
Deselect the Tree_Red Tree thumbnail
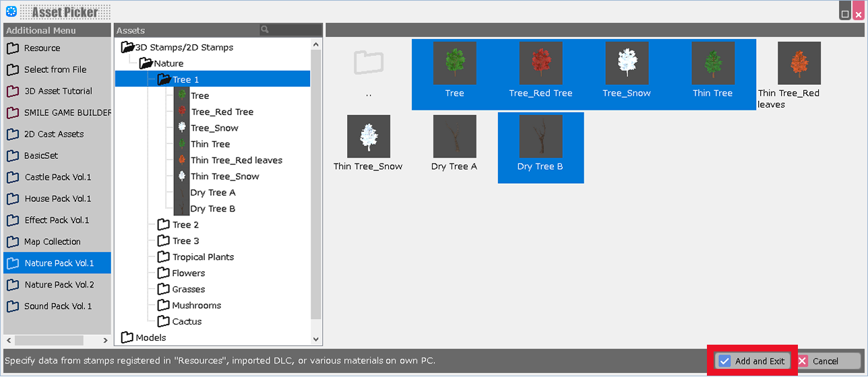point(540,63)
